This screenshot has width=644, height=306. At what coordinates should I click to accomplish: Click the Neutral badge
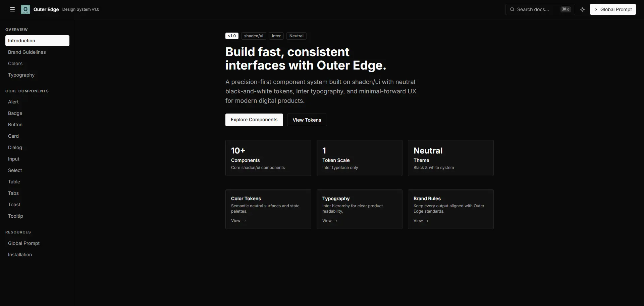(x=296, y=36)
